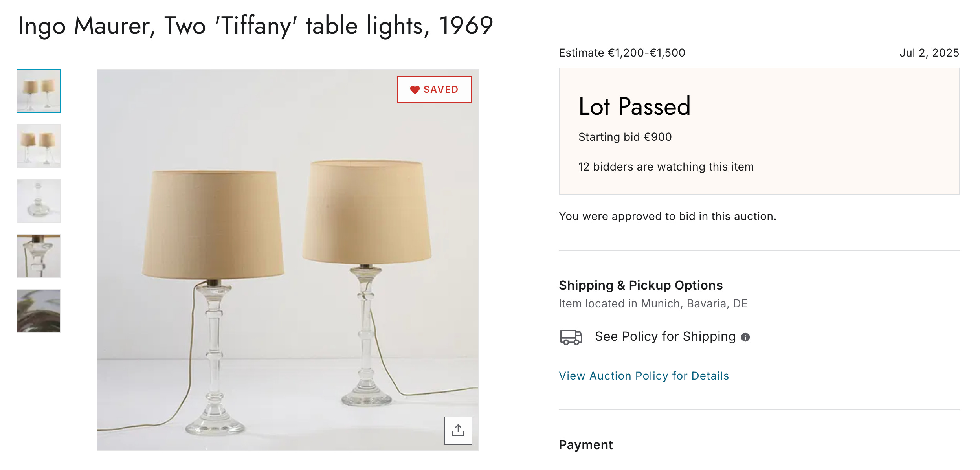View the glass base close-up thumbnail
980x470 pixels.
pos(39,201)
